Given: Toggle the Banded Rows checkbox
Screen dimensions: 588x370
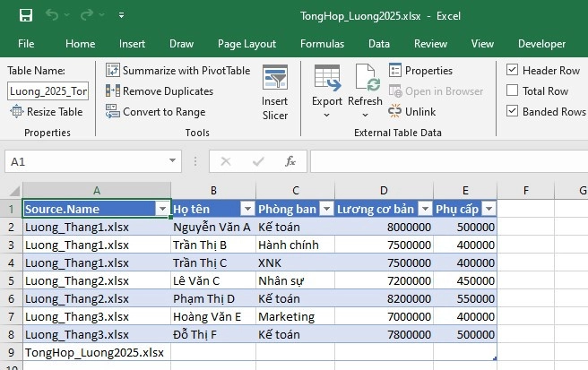Looking at the screenshot, I should [x=512, y=111].
